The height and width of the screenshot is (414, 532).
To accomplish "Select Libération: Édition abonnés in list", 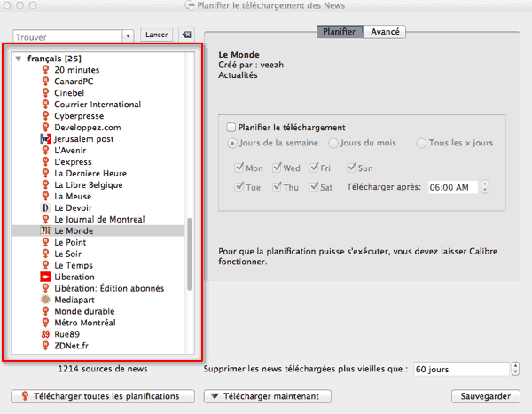I will 109,288.
